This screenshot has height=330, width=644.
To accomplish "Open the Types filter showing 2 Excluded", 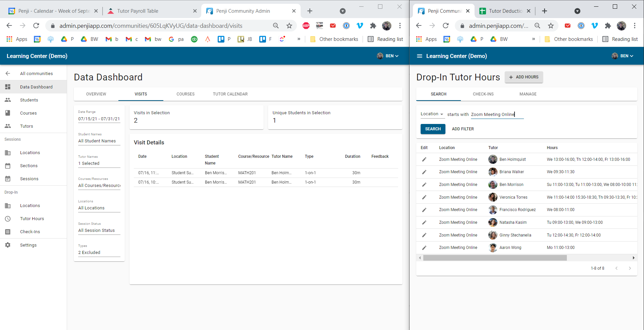I will coord(99,250).
